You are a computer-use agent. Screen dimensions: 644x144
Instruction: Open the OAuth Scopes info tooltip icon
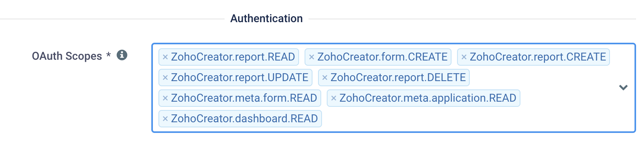tap(122, 55)
